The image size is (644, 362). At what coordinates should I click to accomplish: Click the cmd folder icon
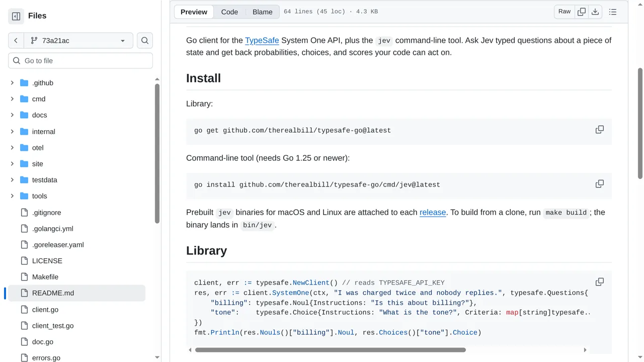click(x=24, y=99)
